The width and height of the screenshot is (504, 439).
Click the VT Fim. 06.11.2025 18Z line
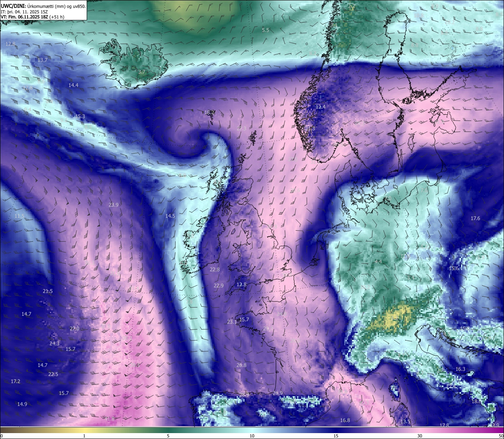(33, 17)
